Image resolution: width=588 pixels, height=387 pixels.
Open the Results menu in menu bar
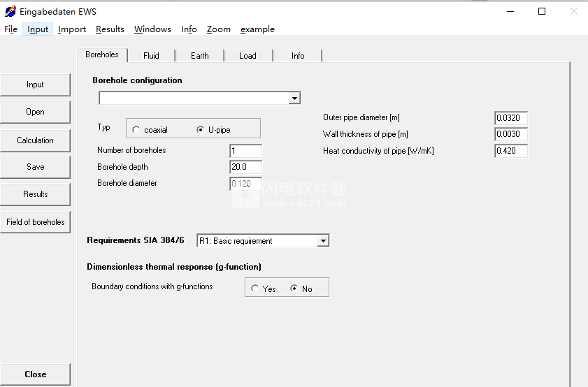coord(110,29)
